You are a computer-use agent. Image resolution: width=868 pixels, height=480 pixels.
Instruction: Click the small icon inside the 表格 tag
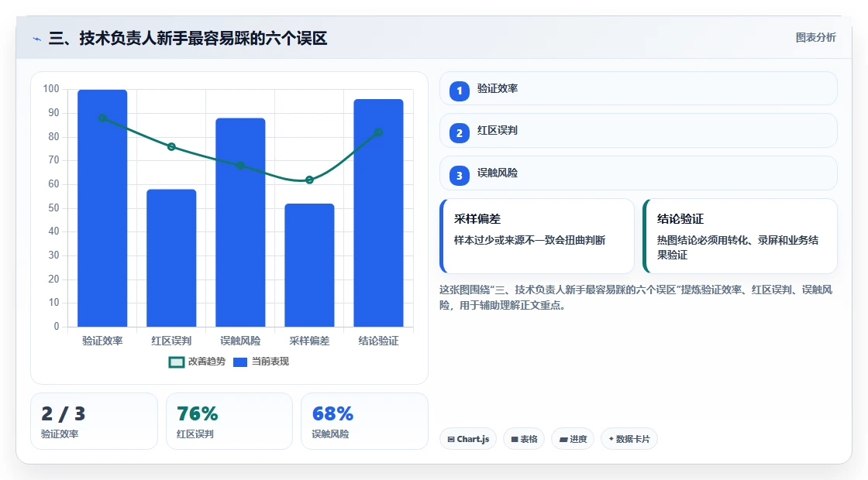(x=515, y=439)
